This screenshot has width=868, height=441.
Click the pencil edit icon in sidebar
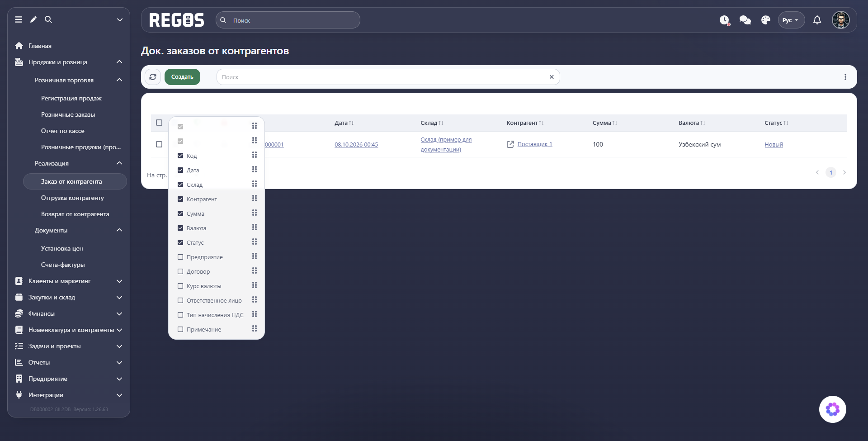(33, 19)
